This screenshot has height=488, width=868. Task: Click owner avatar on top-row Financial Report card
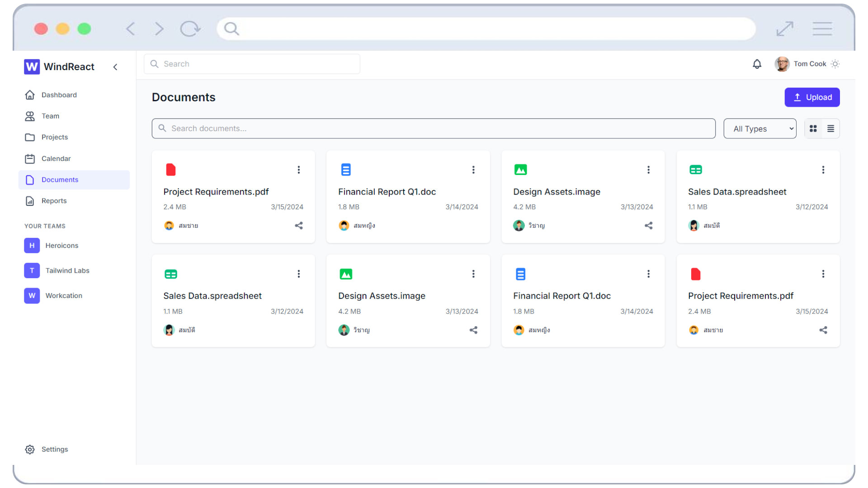tap(344, 226)
